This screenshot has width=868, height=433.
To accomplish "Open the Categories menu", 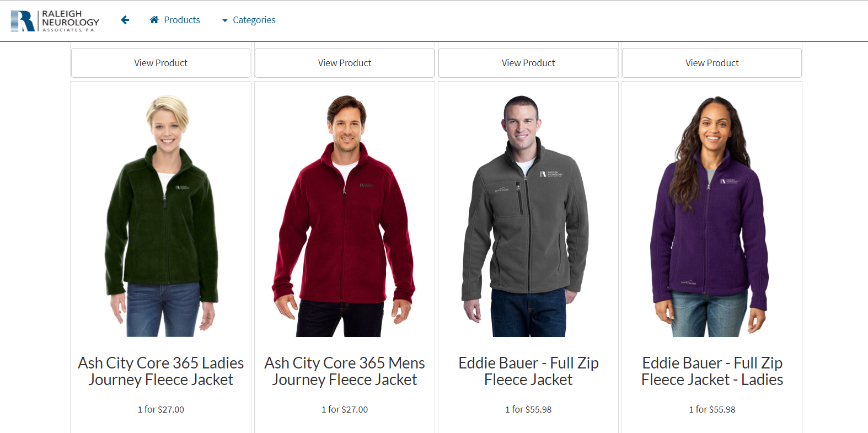I will pos(249,20).
